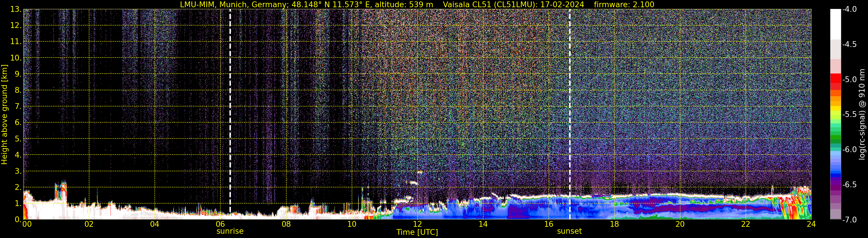Click the white dashed sunset marker line
Viewport: 868px width, 238px height.
tap(570, 114)
